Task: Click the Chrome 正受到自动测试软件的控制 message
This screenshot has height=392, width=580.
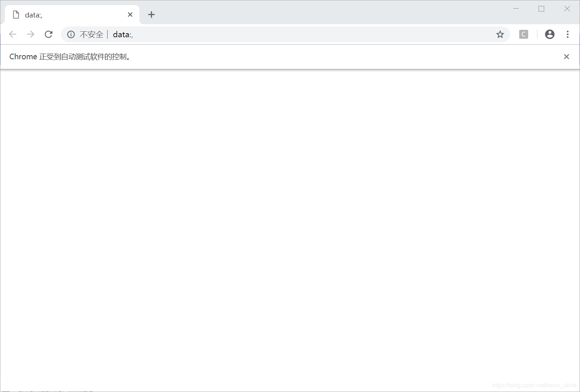Action: [x=70, y=57]
